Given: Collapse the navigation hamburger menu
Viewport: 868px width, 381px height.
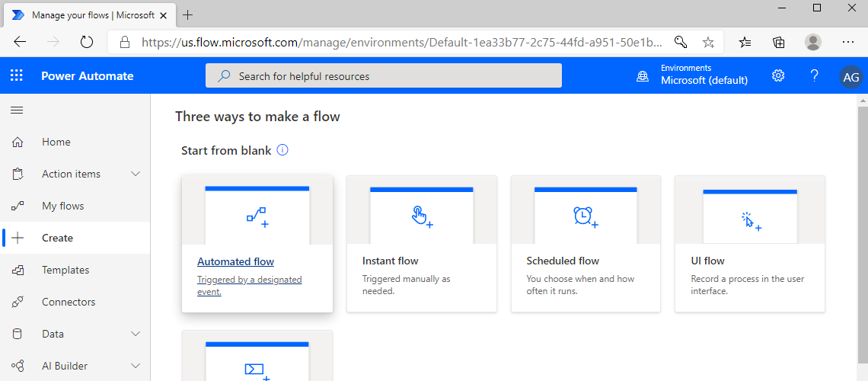Looking at the screenshot, I should 17,110.
